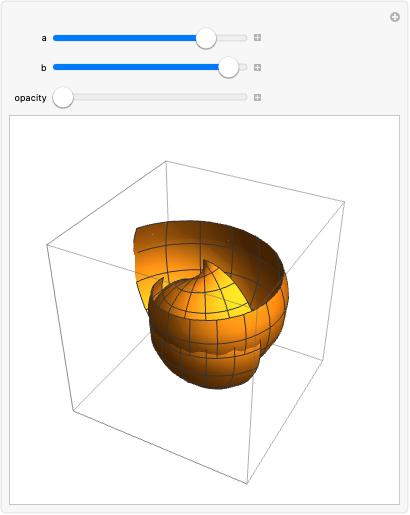This screenshot has width=410, height=515.
Task: Click the opacity slider thumb handle
Action: (x=63, y=98)
